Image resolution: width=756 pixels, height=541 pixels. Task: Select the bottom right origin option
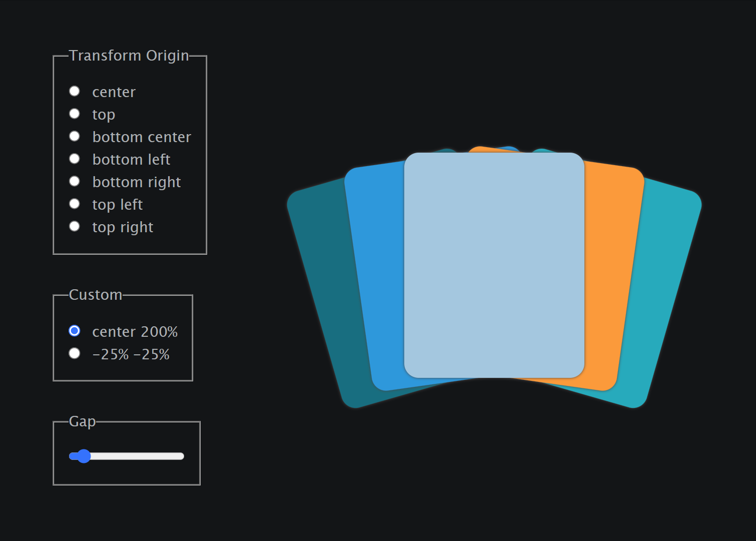click(x=75, y=181)
